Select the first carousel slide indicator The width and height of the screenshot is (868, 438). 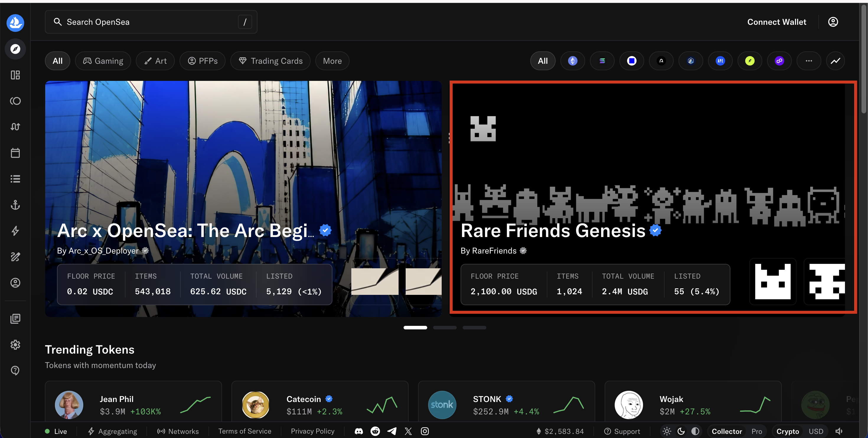click(415, 328)
